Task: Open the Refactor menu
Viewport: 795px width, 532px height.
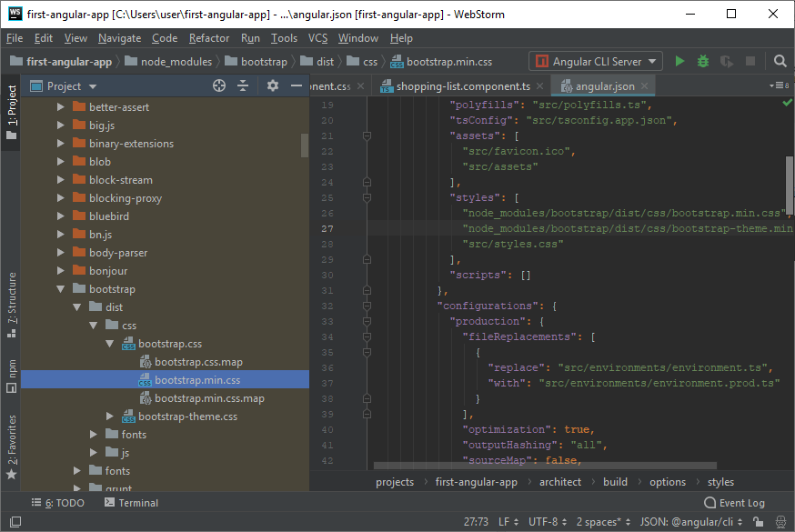Action: [x=209, y=38]
